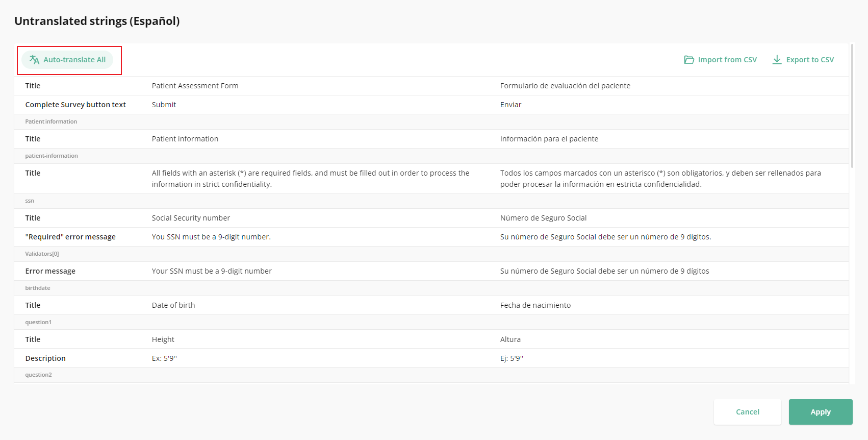The height and width of the screenshot is (440, 868).
Task: Click the translate icon in Auto-translate All
Action: coord(34,60)
